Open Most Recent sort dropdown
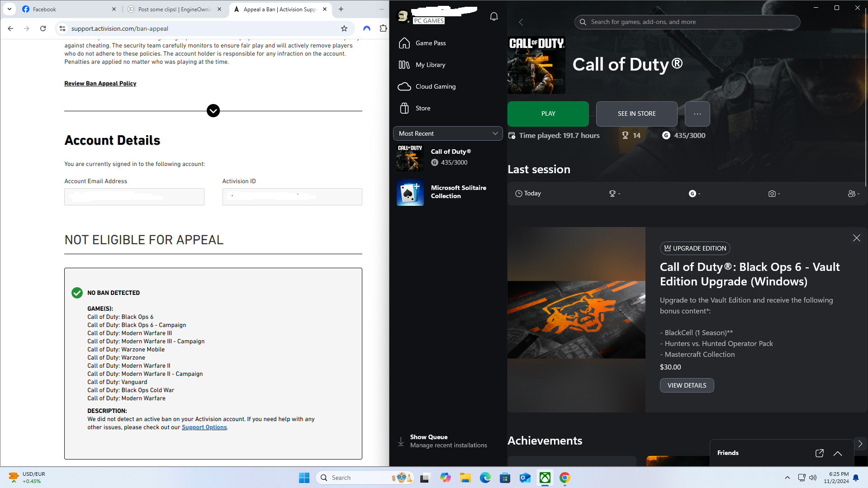Image resolution: width=868 pixels, height=488 pixels. (x=448, y=133)
